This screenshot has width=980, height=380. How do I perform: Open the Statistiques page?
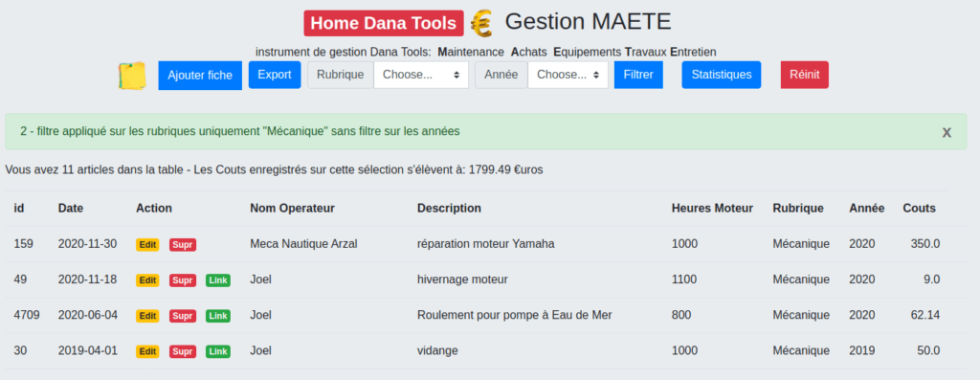click(x=722, y=75)
